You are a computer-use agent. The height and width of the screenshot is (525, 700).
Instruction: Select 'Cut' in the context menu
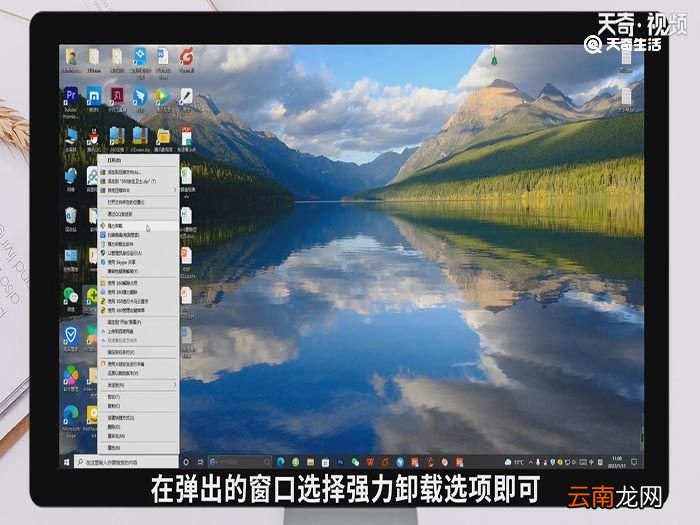[x=138, y=397]
